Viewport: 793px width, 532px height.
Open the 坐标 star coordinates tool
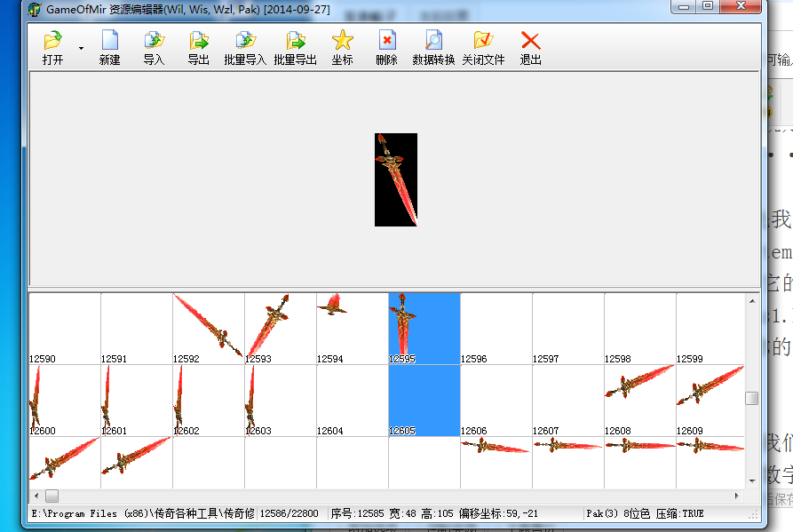[x=343, y=48]
